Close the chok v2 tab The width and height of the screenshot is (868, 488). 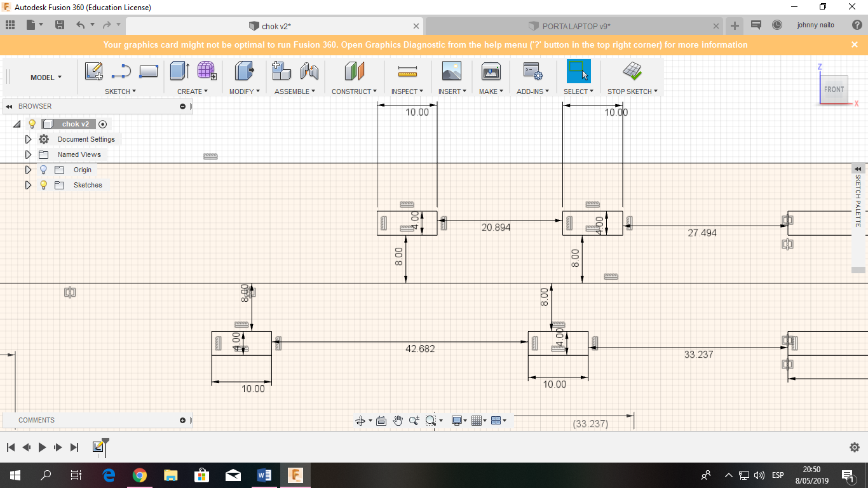coord(416,26)
